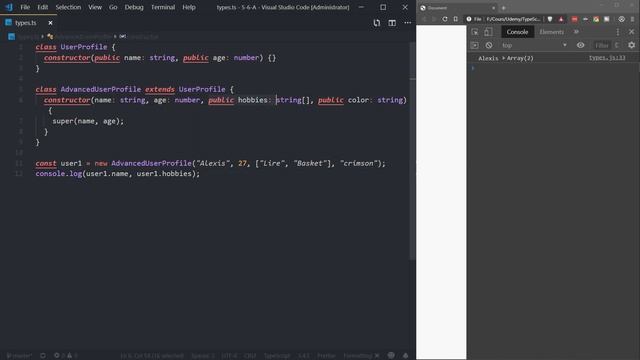640x360 pixels.
Task: Click the types.ts breadcrumb file icon
Action: [x=11, y=36]
